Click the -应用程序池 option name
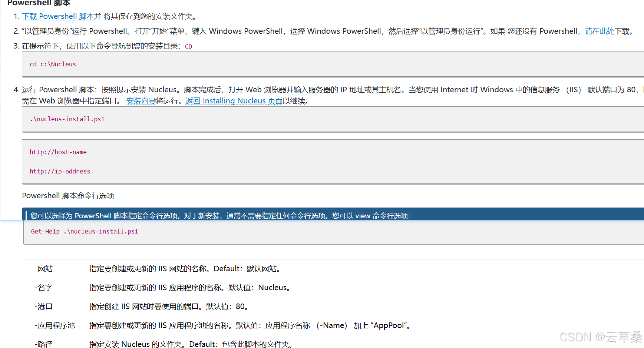 [55, 325]
